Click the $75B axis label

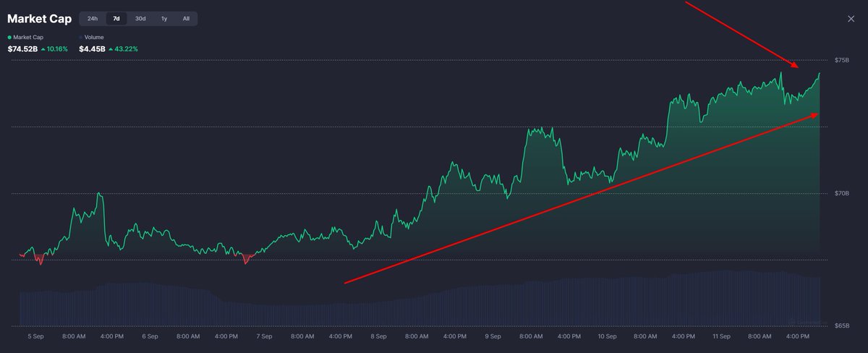(x=841, y=60)
